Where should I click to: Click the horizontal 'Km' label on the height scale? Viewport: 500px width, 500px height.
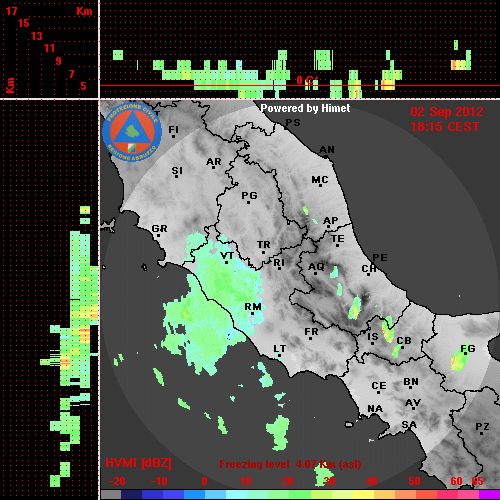click(x=84, y=11)
